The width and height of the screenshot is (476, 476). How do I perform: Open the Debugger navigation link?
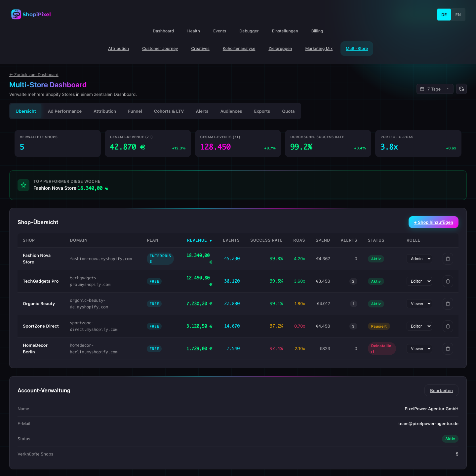click(x=249, y=31)
